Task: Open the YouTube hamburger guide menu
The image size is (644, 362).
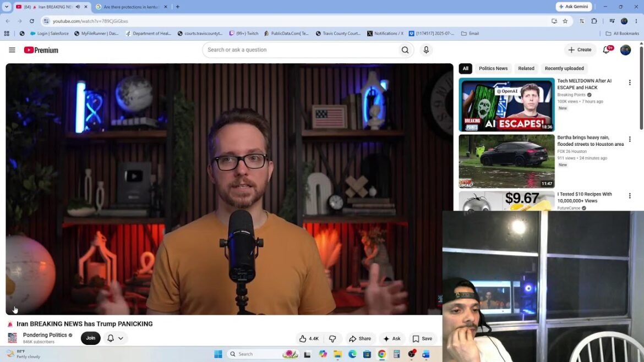Action: click(12, 50)
